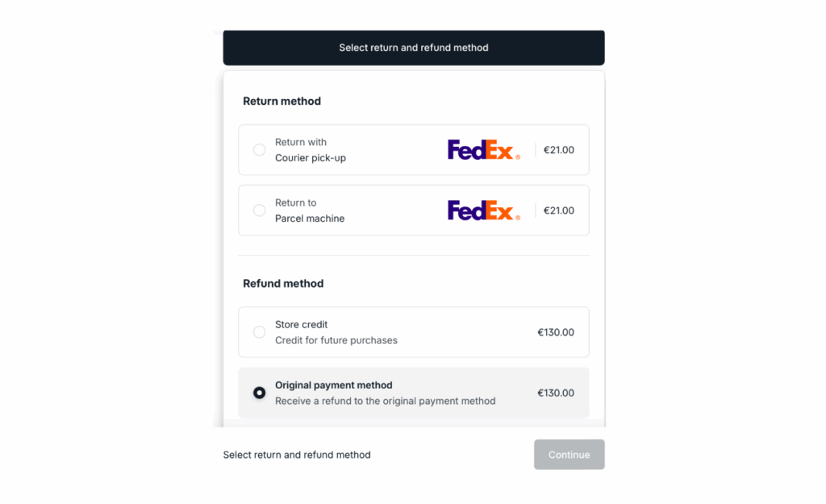Click the €130.00 amount for Original payment method

[556, 393]
